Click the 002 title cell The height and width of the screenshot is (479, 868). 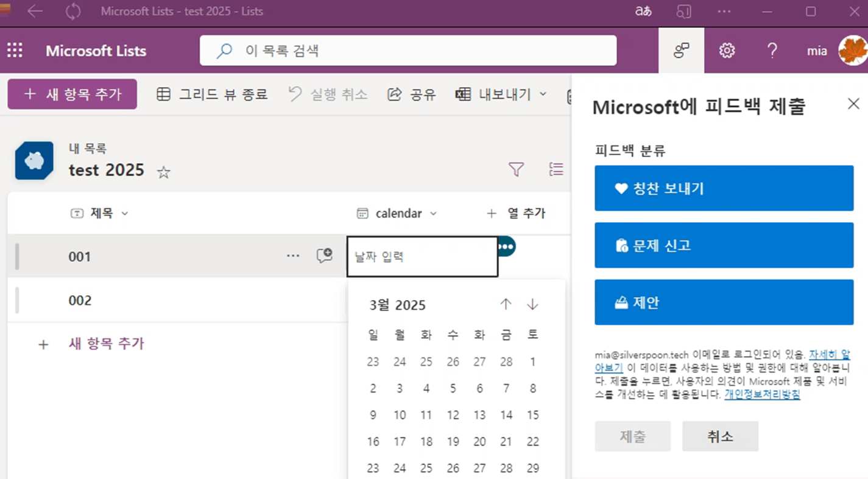(80, 300)
